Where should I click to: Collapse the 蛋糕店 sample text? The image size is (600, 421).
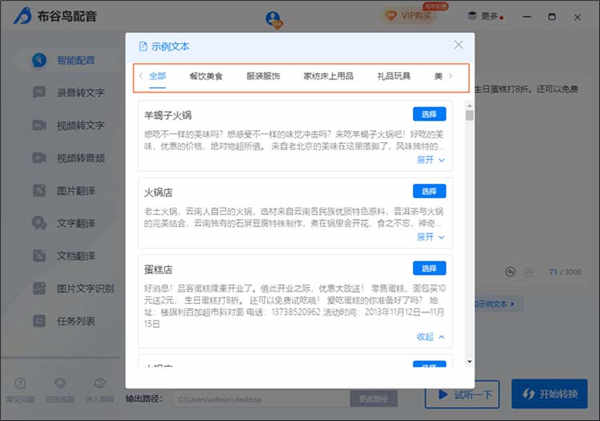pos(430,337)
